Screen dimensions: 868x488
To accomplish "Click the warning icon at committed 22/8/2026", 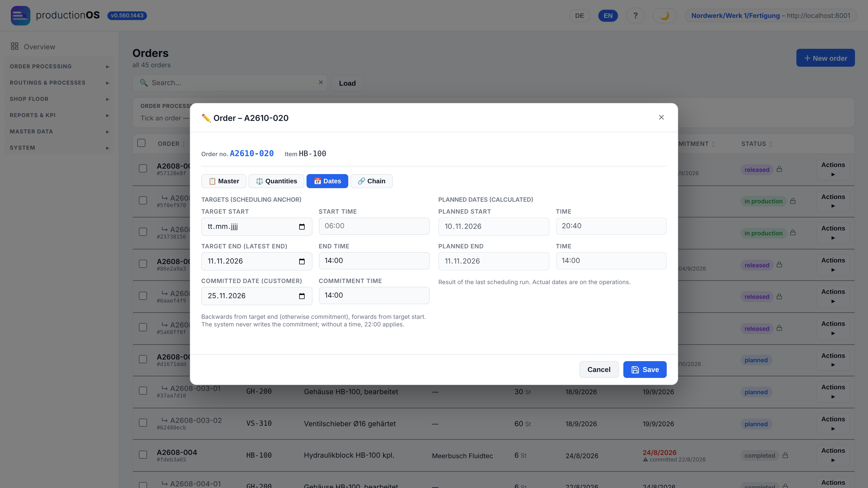I will click(645, 459).
